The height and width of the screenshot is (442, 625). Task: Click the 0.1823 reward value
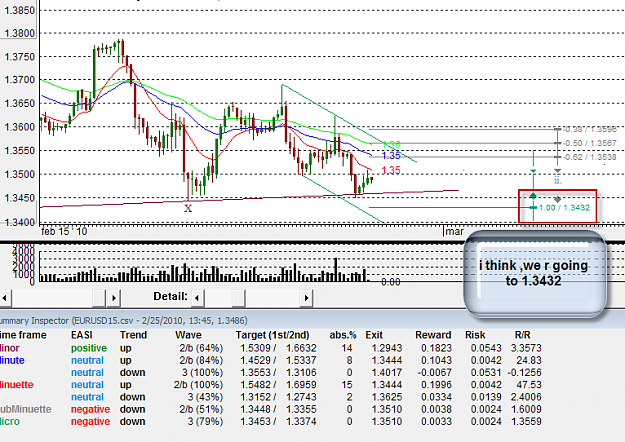pos(436,348)
